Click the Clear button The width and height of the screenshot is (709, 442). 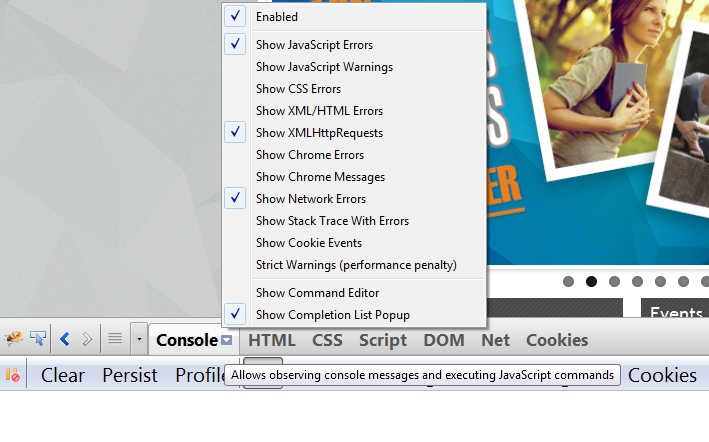[63, 375]
